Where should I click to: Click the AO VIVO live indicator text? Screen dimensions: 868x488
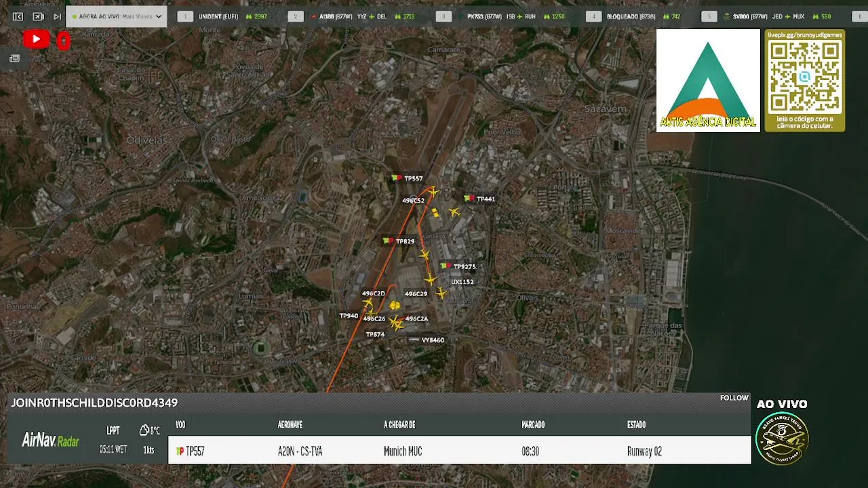[x=782, y=404]
